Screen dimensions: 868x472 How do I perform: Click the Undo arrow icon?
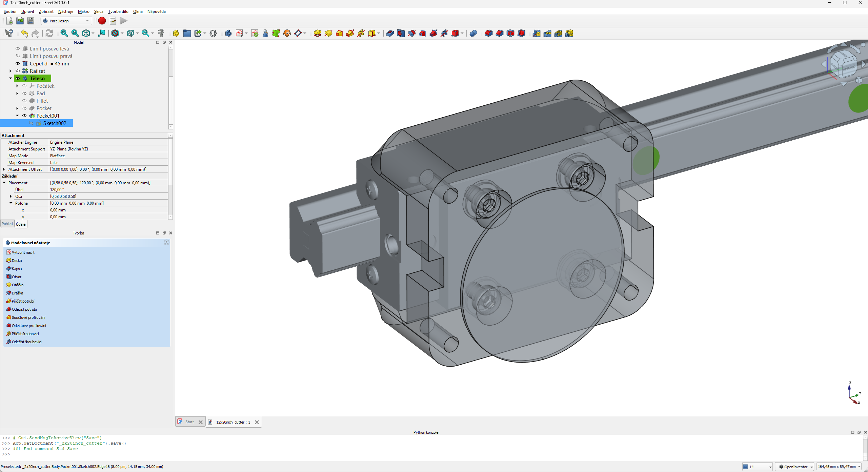[24, 33]
